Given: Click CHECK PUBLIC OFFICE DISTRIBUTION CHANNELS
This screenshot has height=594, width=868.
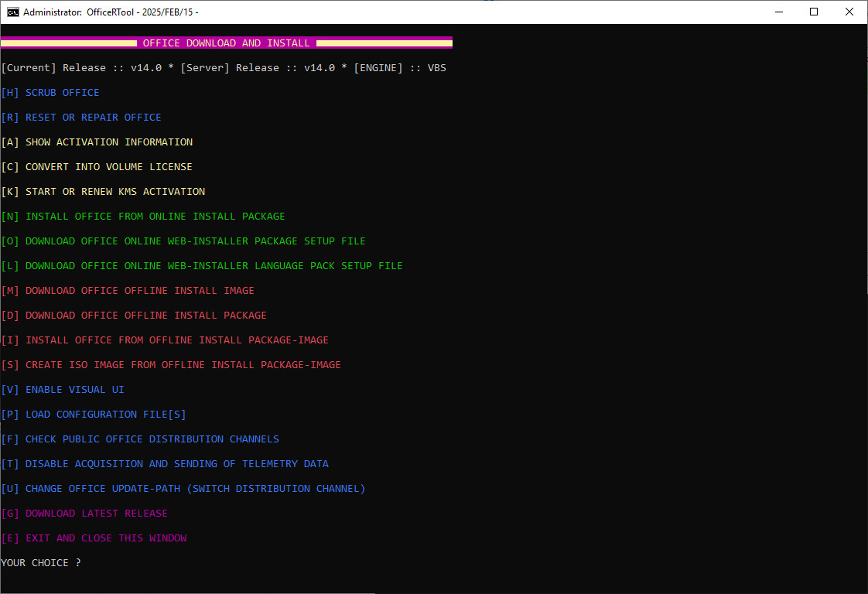Looking at the screenshot, I should [x=152, y=439].
